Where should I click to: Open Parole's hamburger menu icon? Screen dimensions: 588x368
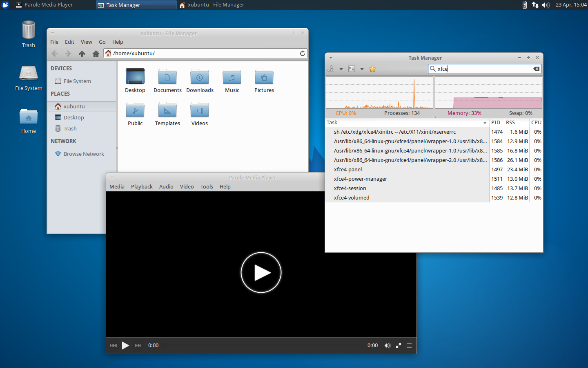coord(409,346)
